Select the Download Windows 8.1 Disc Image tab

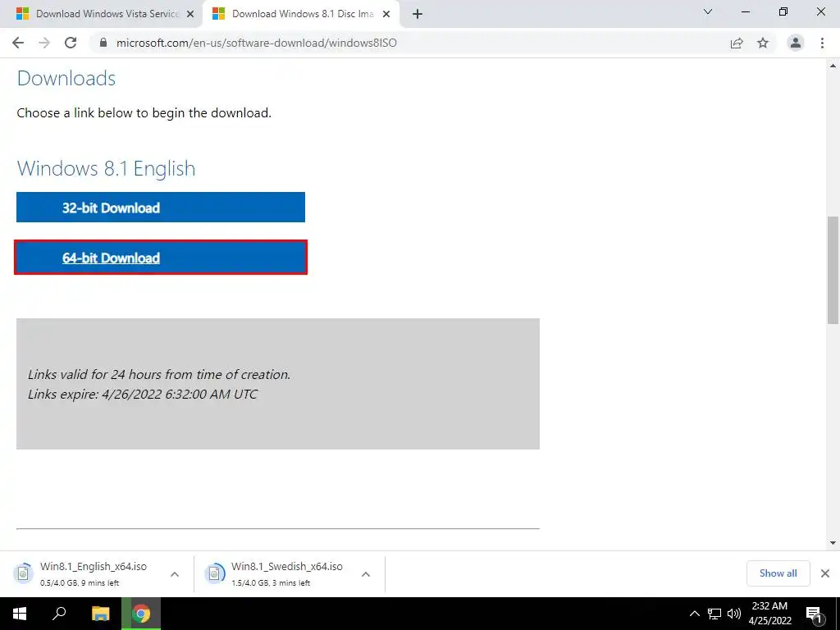[x=301, y=14]
